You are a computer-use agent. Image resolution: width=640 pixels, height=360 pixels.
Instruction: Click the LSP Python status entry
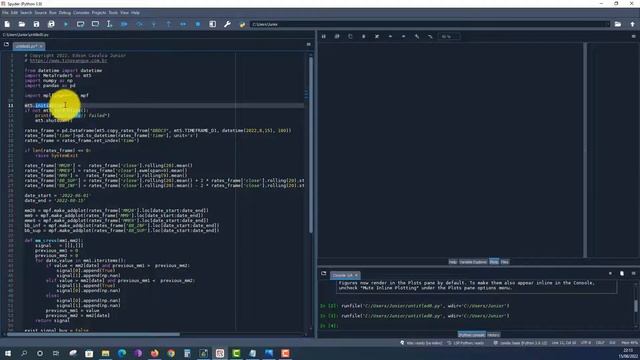tap(465, 343)
